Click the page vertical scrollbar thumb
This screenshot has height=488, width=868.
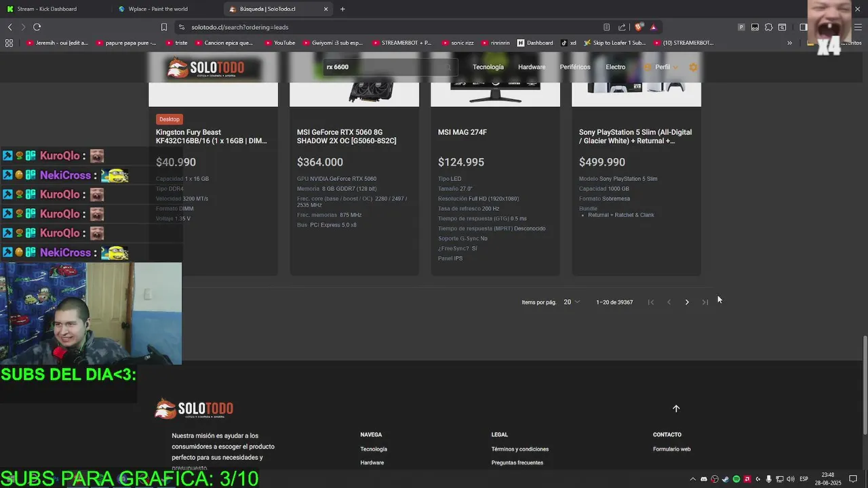coord(865,386)
